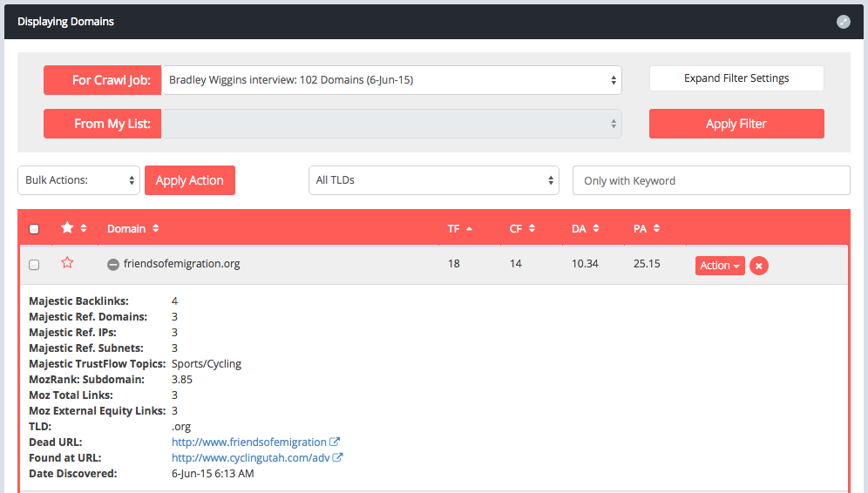Open the Action menu for friendsofemigration.org

[720, 266]
